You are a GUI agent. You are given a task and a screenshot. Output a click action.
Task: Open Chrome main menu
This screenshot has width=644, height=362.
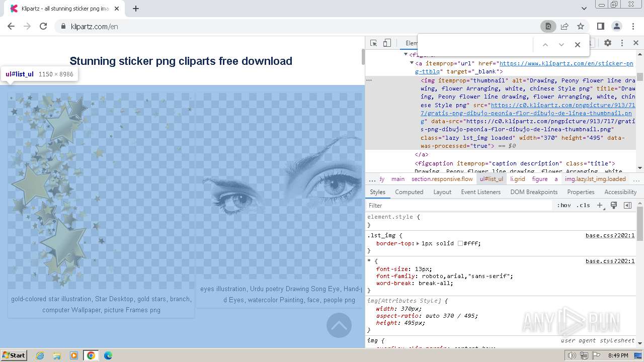point(633,26)
